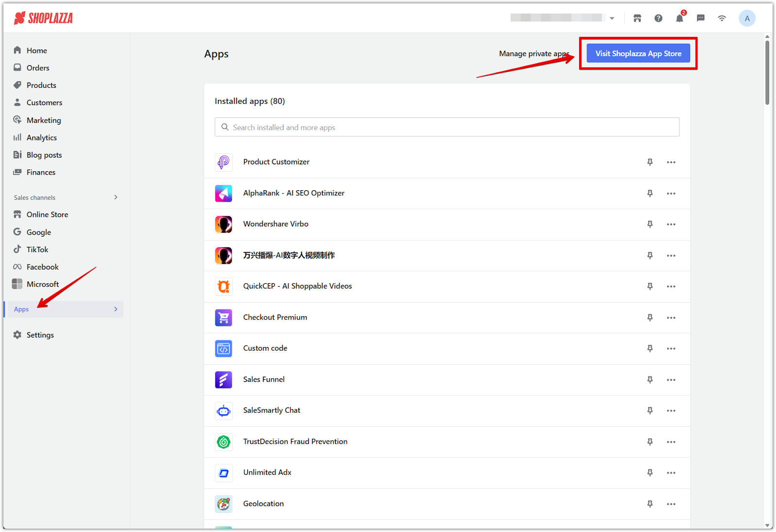Image resolution: width=776 pixels, height=532 pixels.
Task: Open the Geolocation app icon
Action: click(224, 504)
